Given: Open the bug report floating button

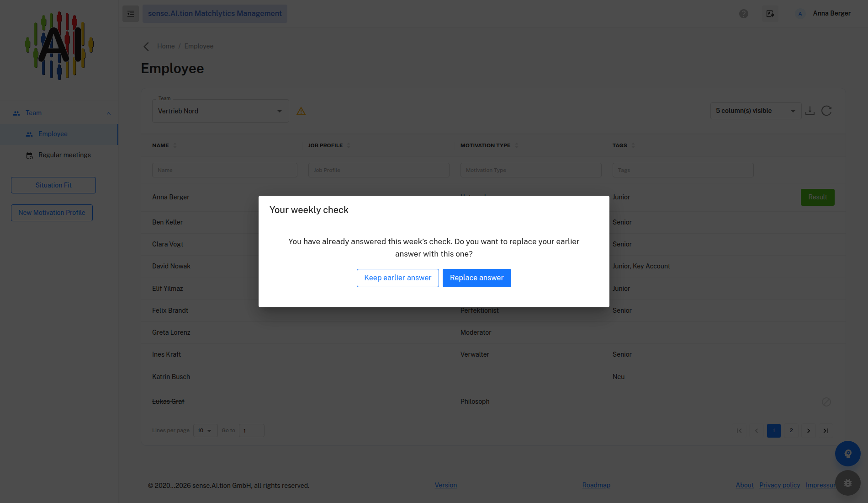Looking at the screenshot, I should tap(848, 483).
